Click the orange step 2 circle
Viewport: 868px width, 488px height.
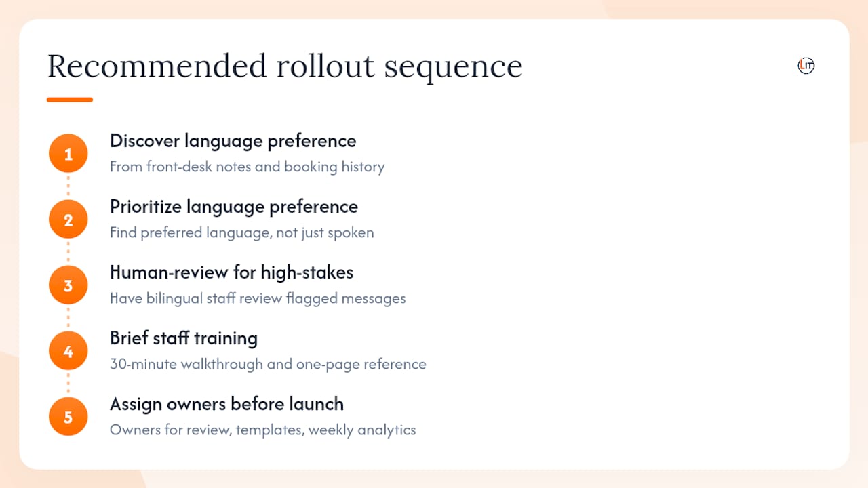[x=68, y=220]
